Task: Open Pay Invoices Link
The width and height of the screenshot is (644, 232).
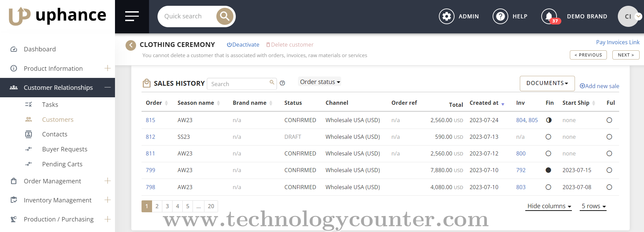Action: click(x=618, y=42)
